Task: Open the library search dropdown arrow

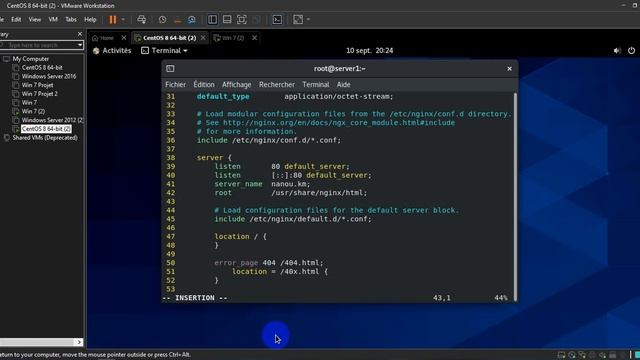Action: pyautogui.click(x=80, y=45)
